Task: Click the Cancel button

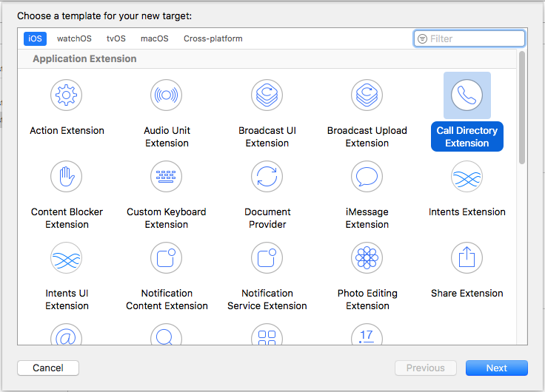Action: tap(48, 368)
